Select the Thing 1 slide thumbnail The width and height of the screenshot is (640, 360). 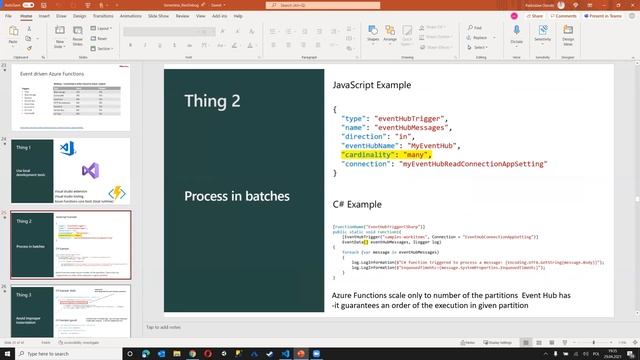pyautogui.click(x=71, y=171)
